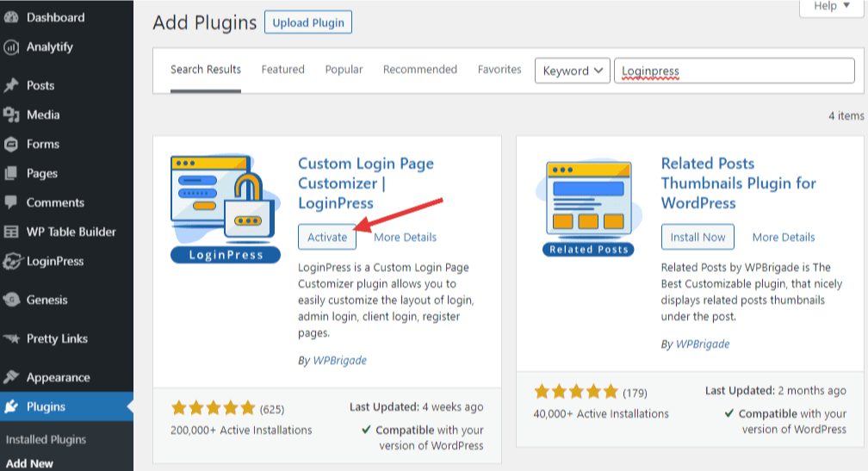Screen dimensions: 868x471
Task: Open WP Table Builder menu label
Action: 71,232
